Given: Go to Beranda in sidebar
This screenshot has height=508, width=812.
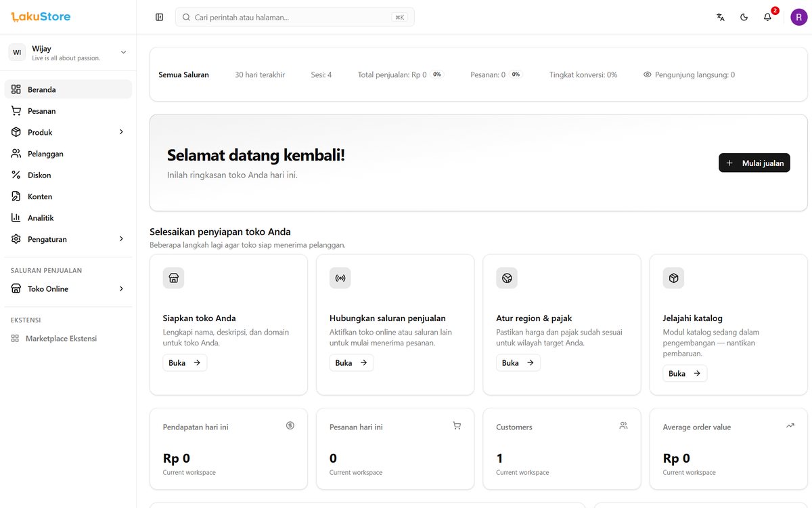Looking at the screenshot, I should coord(68,89).
